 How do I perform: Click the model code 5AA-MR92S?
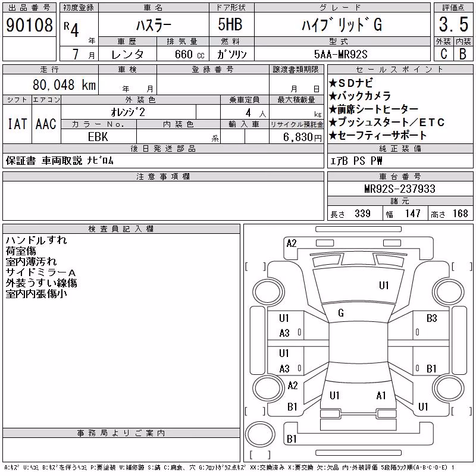[340, 55]
